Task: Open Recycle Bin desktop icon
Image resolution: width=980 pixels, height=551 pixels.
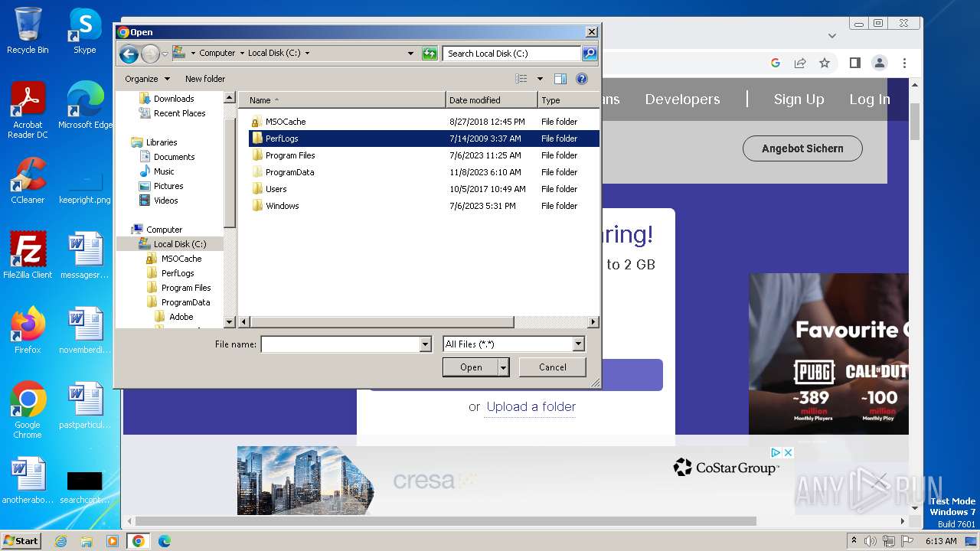Action: [x=28, y=31]
